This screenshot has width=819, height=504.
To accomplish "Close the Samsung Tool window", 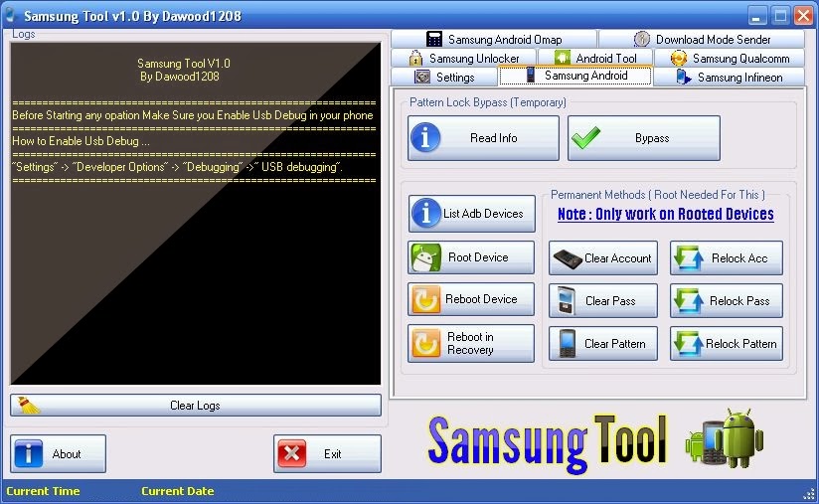I will 803,16.
